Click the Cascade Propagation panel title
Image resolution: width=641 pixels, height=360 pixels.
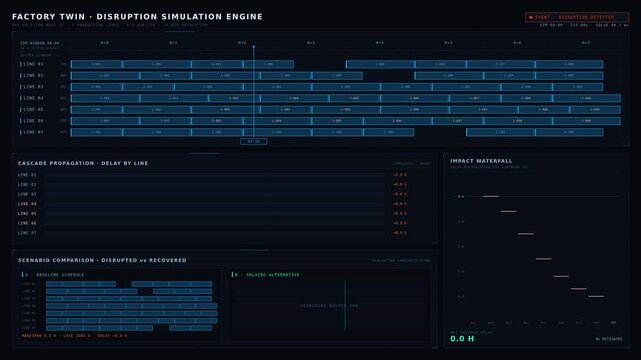pyautogui.click(x=83, y=163)
